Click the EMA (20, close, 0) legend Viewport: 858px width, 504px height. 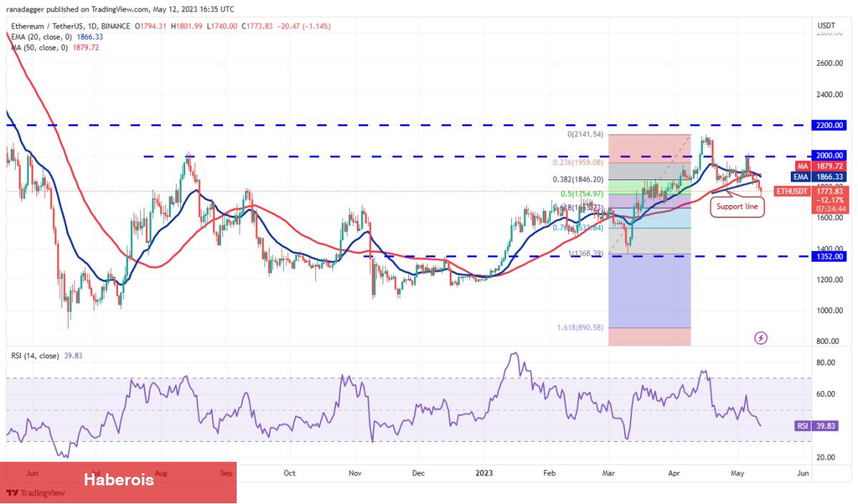pos(56,36)
